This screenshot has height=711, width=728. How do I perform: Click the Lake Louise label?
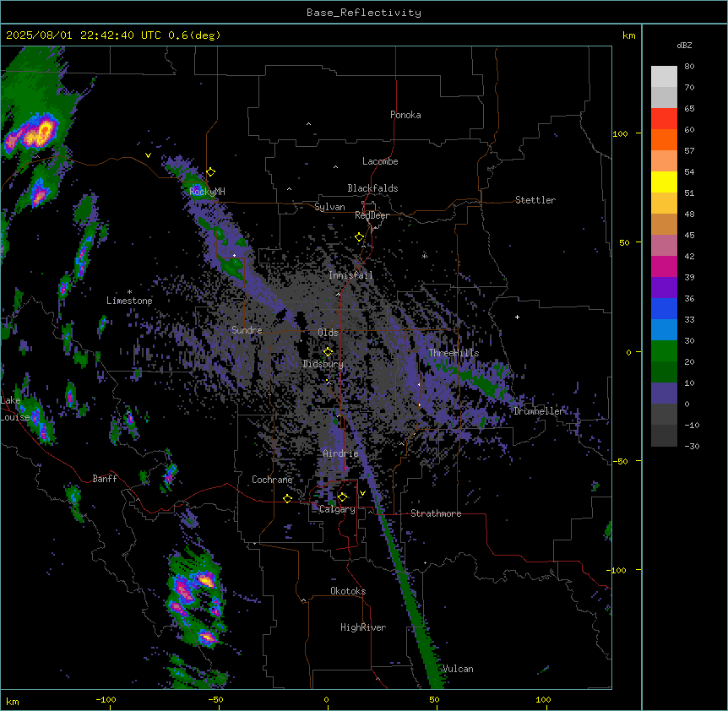pos(14,409)
